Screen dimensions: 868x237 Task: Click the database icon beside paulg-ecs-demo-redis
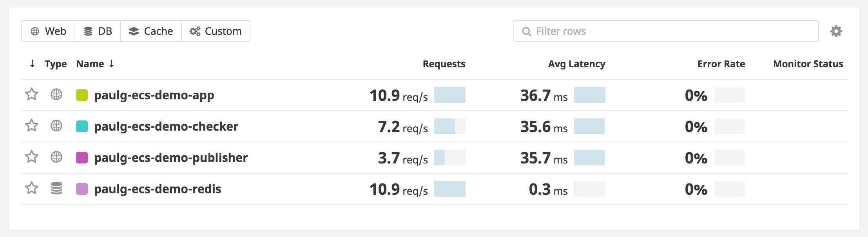[x=56, y=189]
